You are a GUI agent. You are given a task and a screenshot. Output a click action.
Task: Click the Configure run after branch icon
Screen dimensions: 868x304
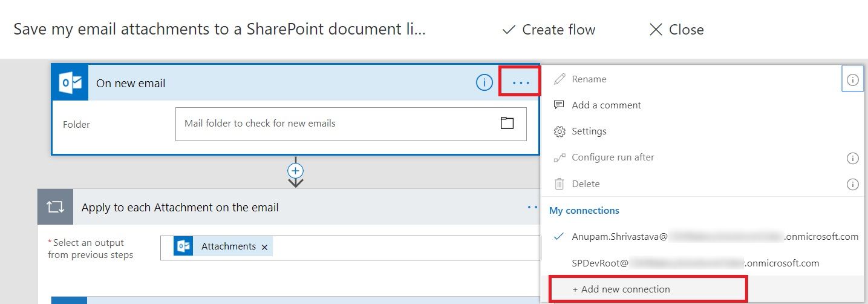click(x=560, y=157)
